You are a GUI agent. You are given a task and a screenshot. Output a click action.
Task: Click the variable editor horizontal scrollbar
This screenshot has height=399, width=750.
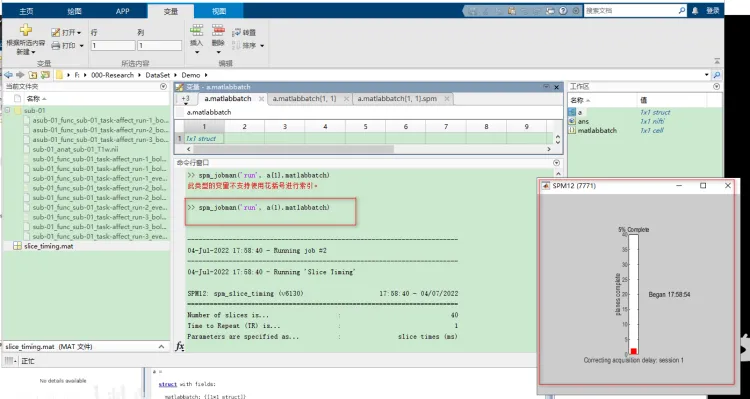366,149
